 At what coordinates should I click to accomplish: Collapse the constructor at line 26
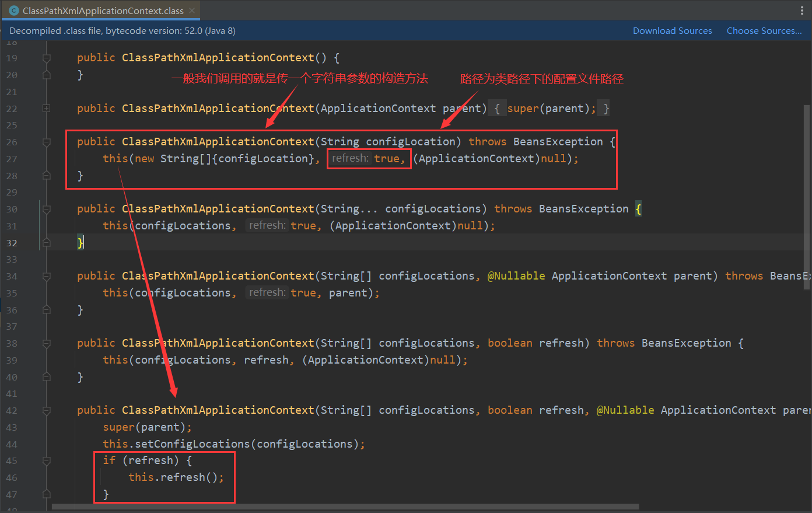[x=47, y=142]
